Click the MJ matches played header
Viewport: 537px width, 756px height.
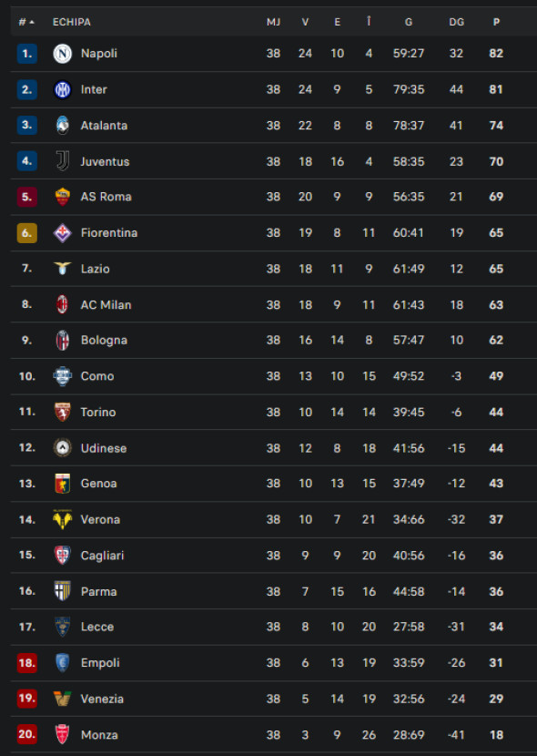click(x=273, y=22)
